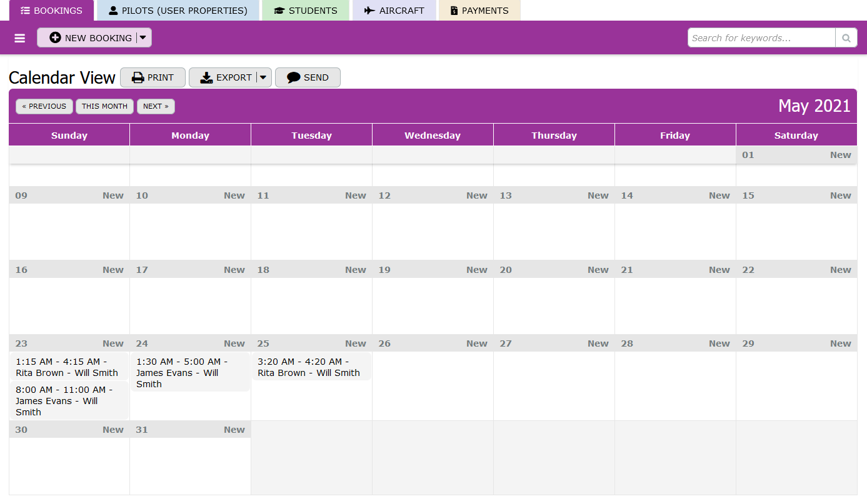The height and width of the screenshot is (504, 867).
Task: Click the printer icon on Print
Action: point(138,77)
